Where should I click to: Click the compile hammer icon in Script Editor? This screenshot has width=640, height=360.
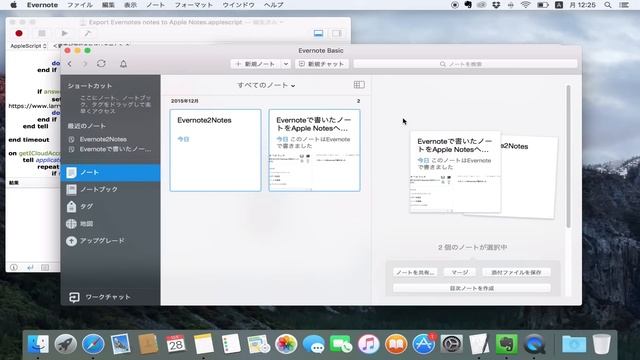[87, 33]
